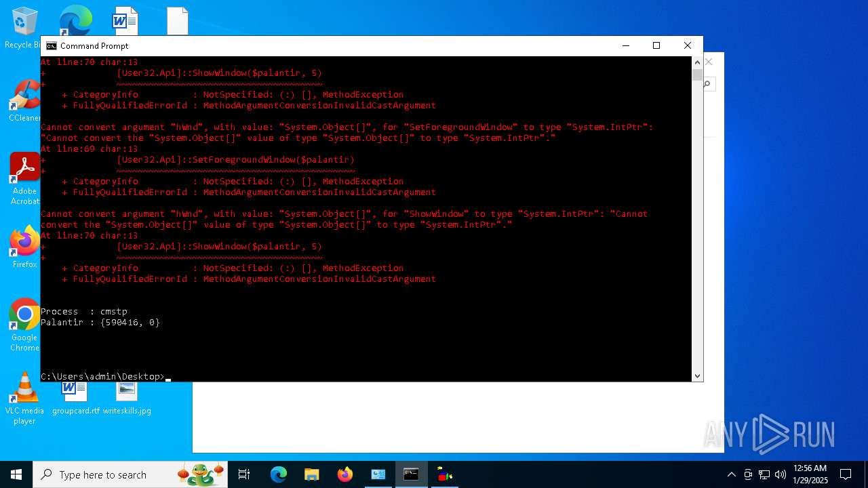Image resolution: width=868 pixels, height=488 pixels.
Task: Open the Windows Start menu
Action: click(16, 474)
